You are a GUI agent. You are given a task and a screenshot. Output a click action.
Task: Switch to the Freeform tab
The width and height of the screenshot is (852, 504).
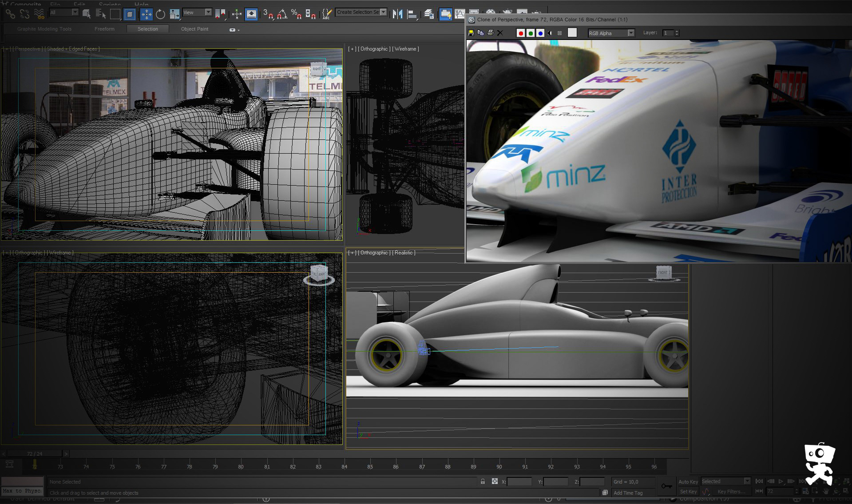104,29
